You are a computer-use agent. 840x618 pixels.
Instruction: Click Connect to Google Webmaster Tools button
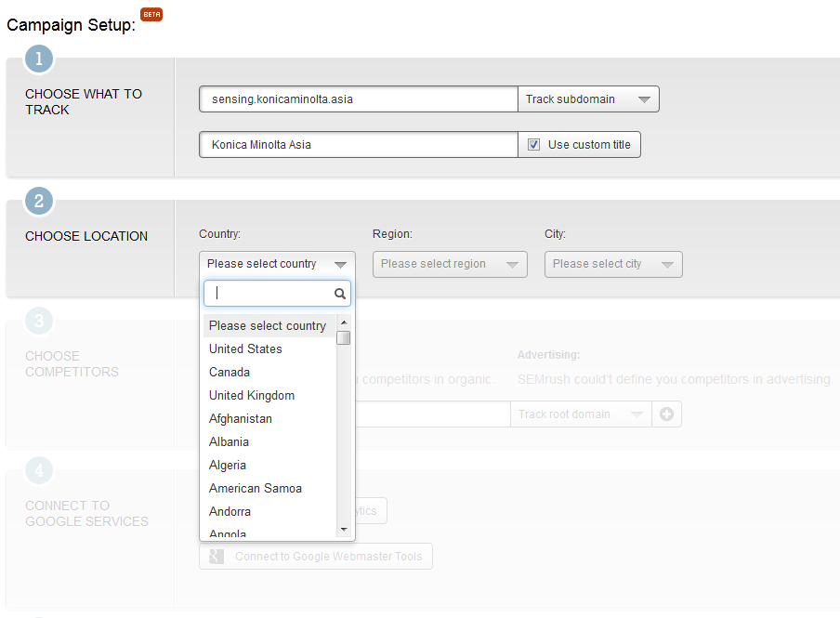316,557
